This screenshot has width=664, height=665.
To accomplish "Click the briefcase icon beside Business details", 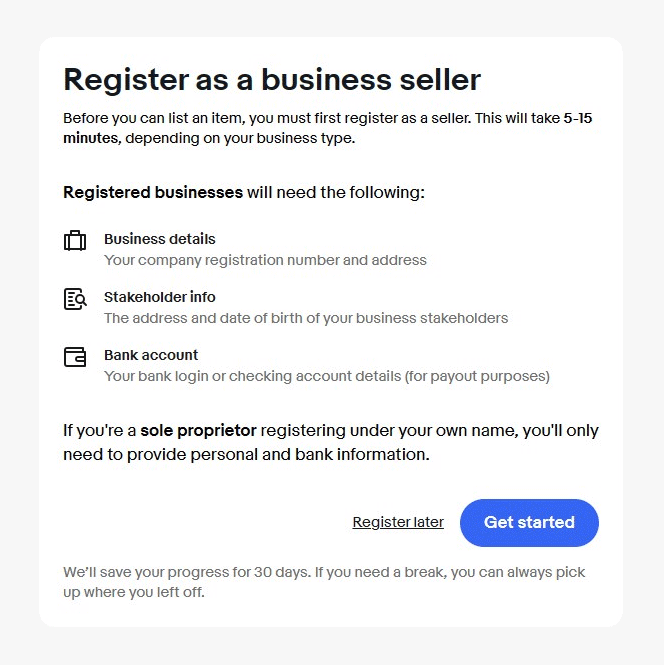I will (75, 241).
